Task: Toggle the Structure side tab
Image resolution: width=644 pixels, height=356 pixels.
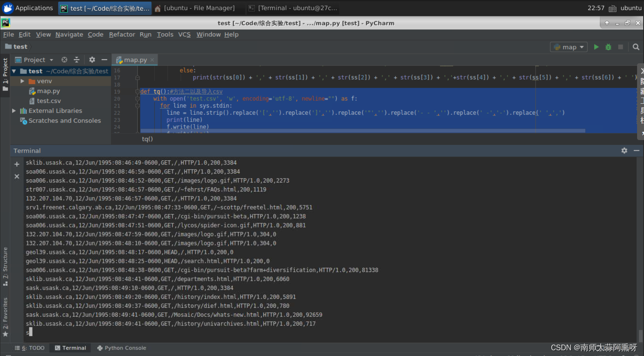Action: [5, 266]
